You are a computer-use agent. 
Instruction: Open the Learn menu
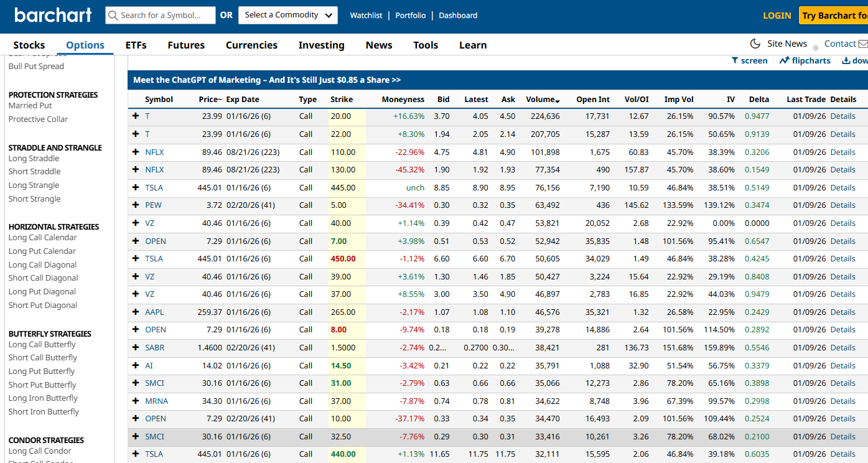coord(473,45)
